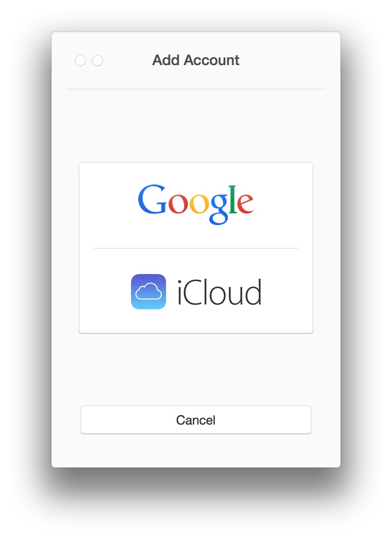Screen dimensions: 392x539
Task: Click the final red e in Google logo
Action: pos(245,203)
